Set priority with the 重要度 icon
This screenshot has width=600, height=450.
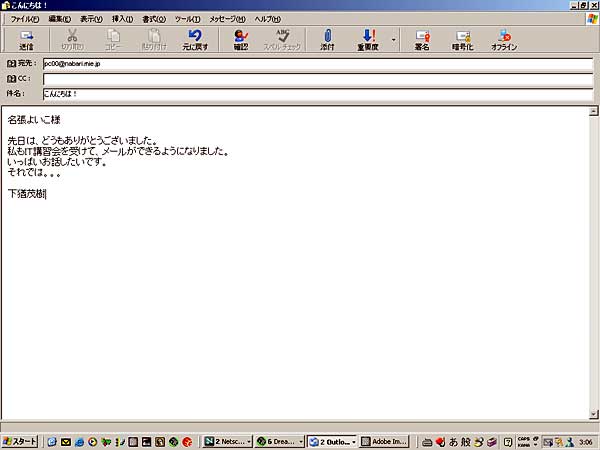(367, 40)
